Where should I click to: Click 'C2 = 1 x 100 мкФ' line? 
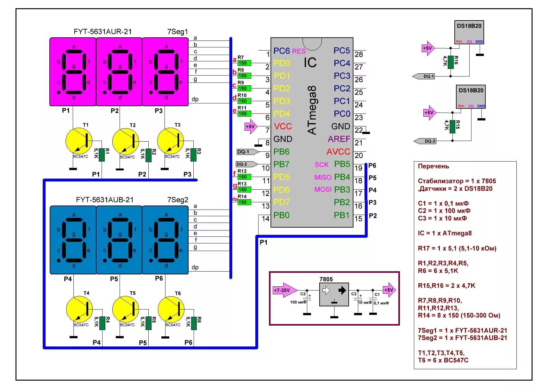pos(444,211)
